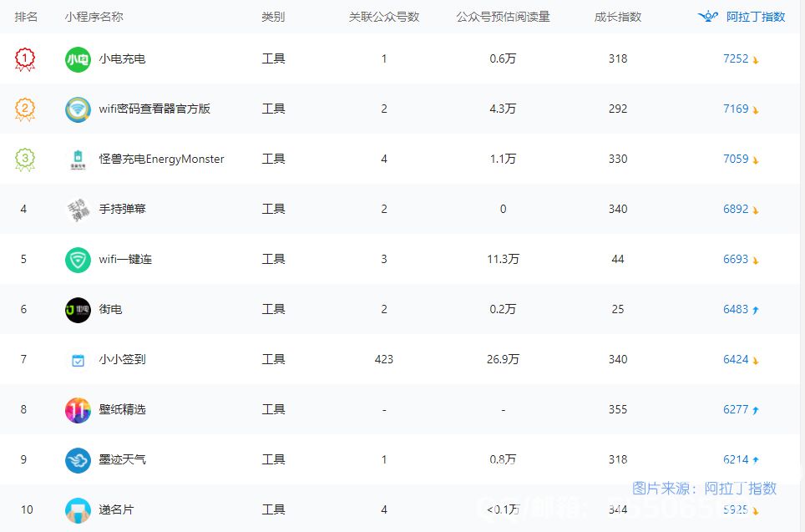
Task: Open the 怪兽充电EnergyMonster name link
Action: click(x=162, y=160)
